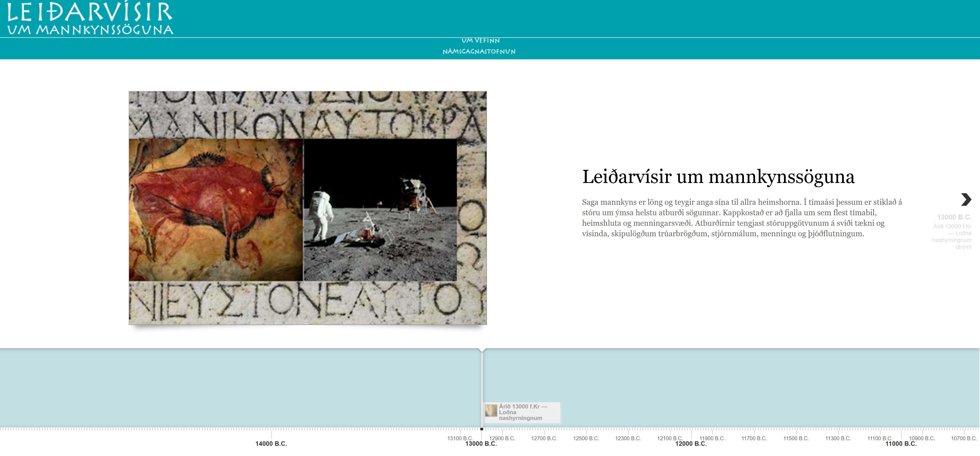Screen dimensions: 980x456
Task: Click the 14000 B.C. timeline label
Action: coord(271,444)
